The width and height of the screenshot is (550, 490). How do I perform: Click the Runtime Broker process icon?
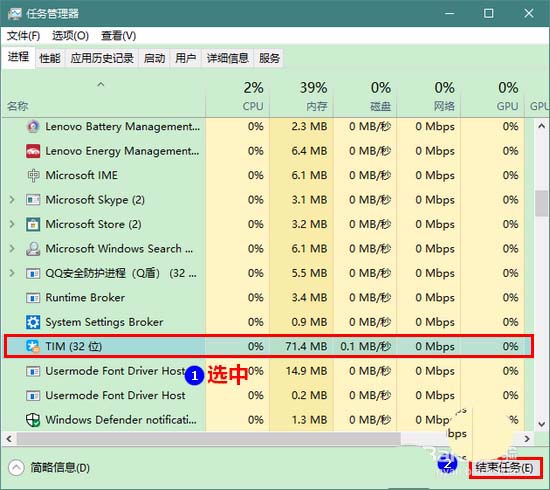[33, 298]
